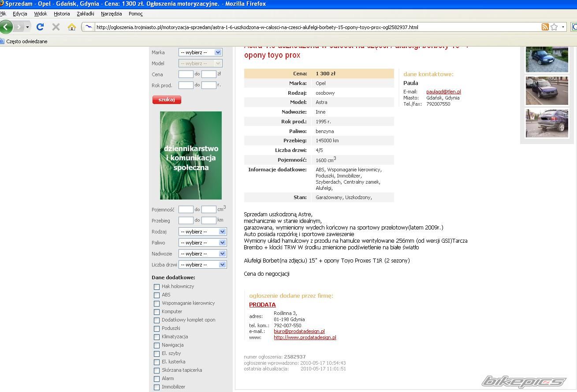Open the Widok menu

pos(41,14)
